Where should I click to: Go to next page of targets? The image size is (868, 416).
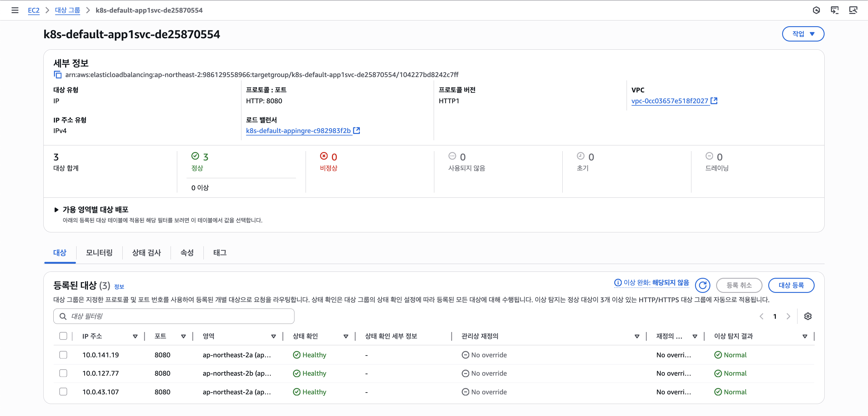pyautogui.click(x=788, y=316)
